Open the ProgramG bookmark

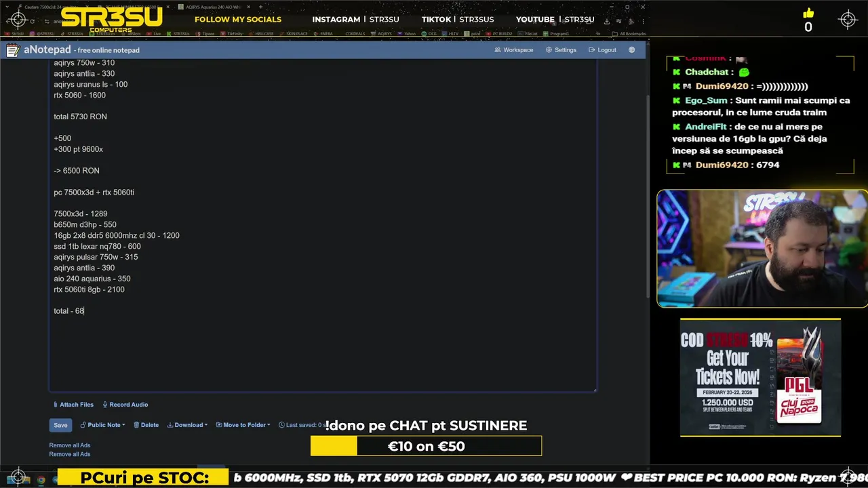point(557,33)
